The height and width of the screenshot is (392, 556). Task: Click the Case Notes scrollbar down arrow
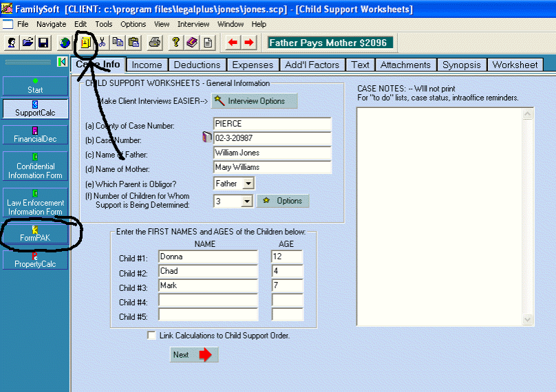tap(528, 320)
